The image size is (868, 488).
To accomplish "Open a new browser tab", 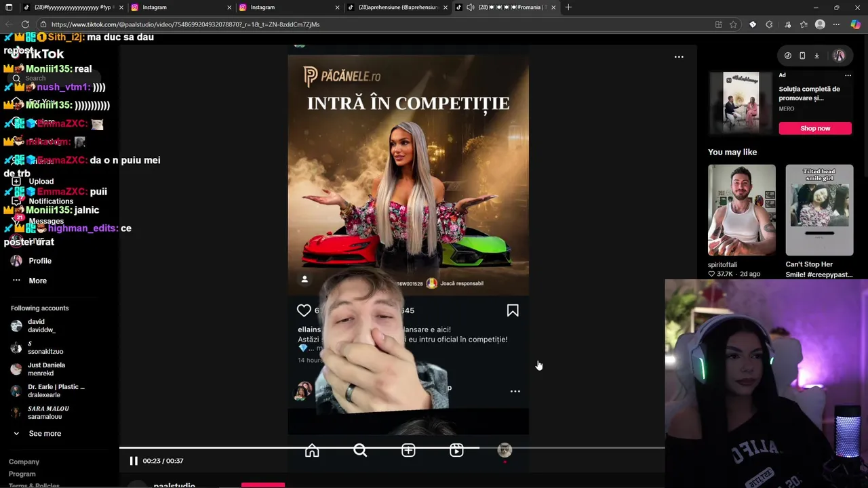I will [x=568, y=7].
